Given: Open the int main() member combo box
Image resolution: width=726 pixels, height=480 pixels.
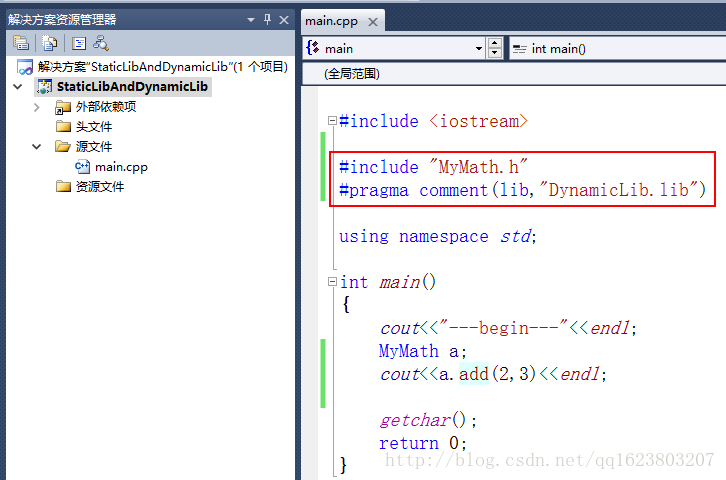Looking at the screenshot, I should point(618,49).
